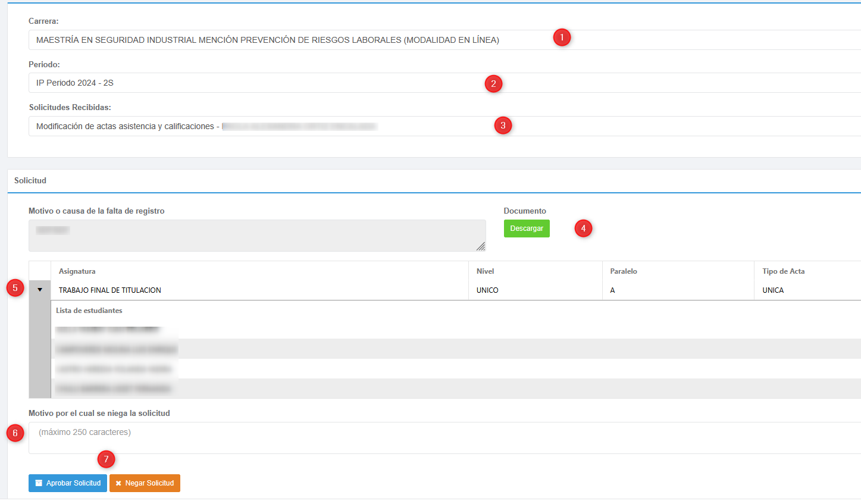Select the Asignatura column header
The image size is (861, 504).
[x=77, y=271]
